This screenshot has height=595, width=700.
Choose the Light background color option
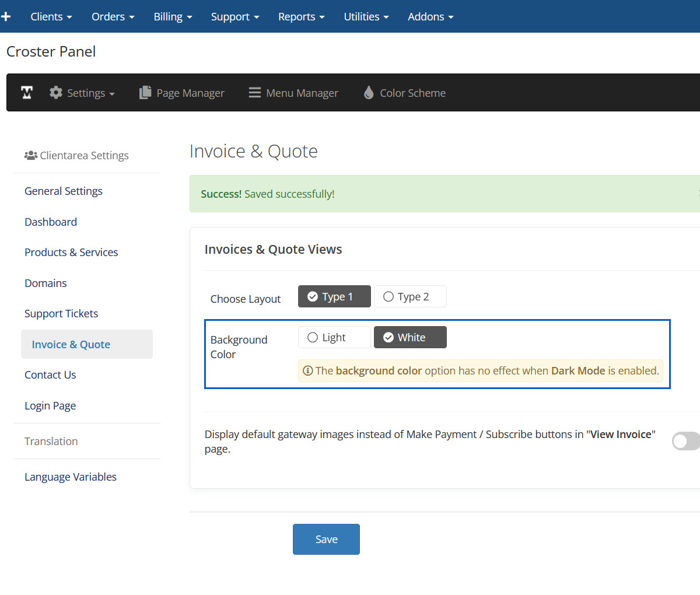click(x=334, y=337)
